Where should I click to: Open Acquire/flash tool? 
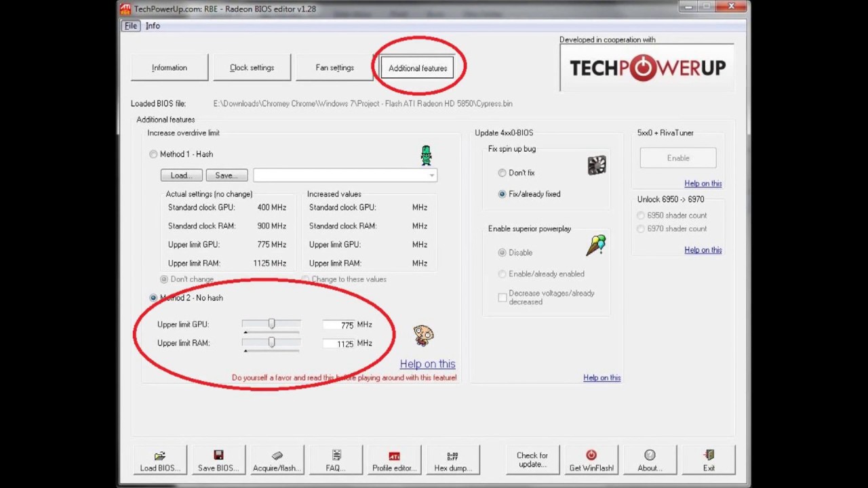tap(277, 461)
